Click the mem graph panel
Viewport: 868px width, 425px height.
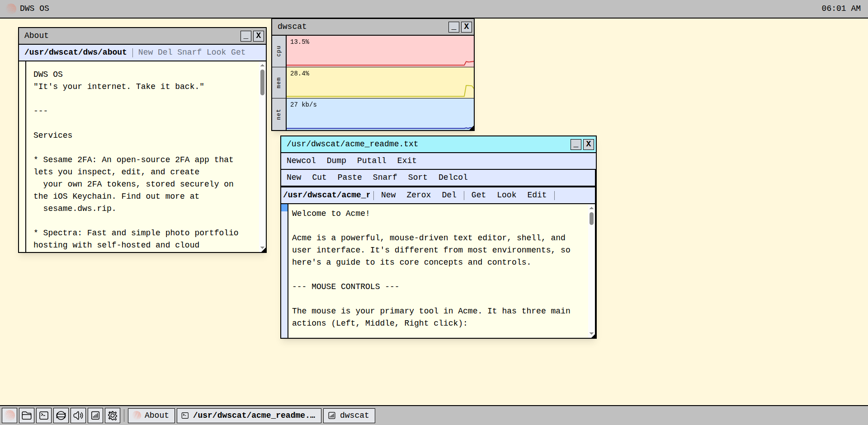(380, 83)
